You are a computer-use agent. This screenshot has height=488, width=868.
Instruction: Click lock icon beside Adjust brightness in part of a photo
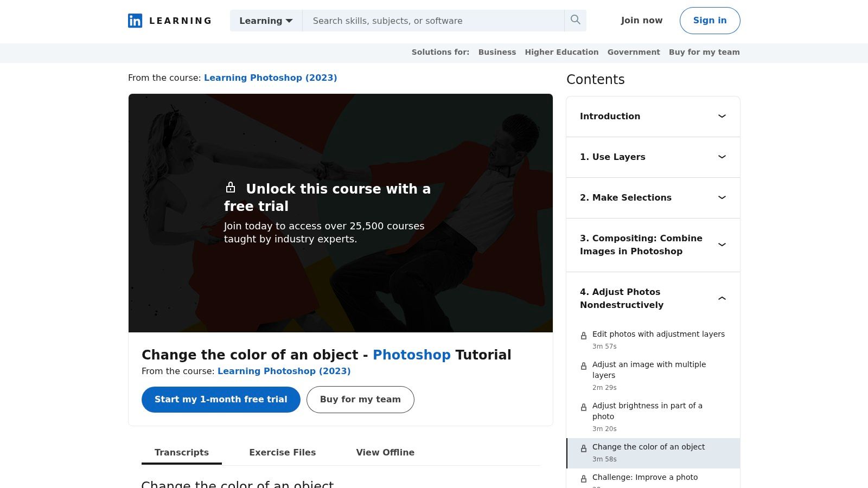[x=584, y=407]
